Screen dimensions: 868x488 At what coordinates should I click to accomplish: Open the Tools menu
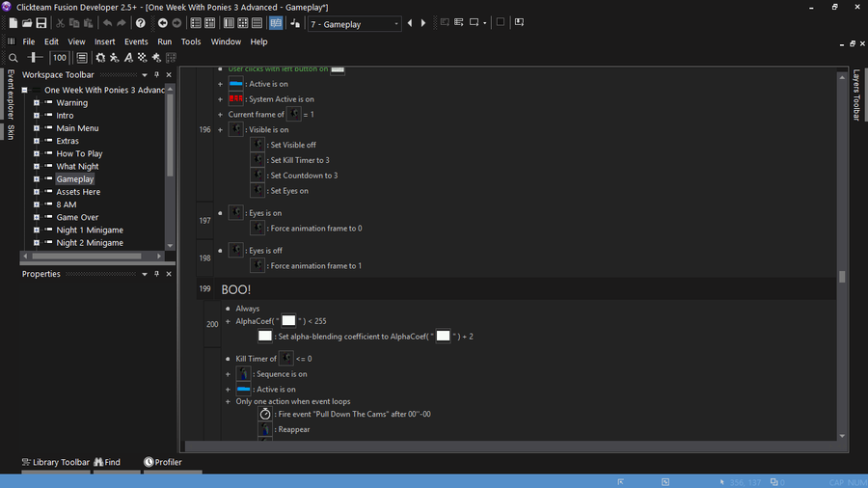pos(191,41)
